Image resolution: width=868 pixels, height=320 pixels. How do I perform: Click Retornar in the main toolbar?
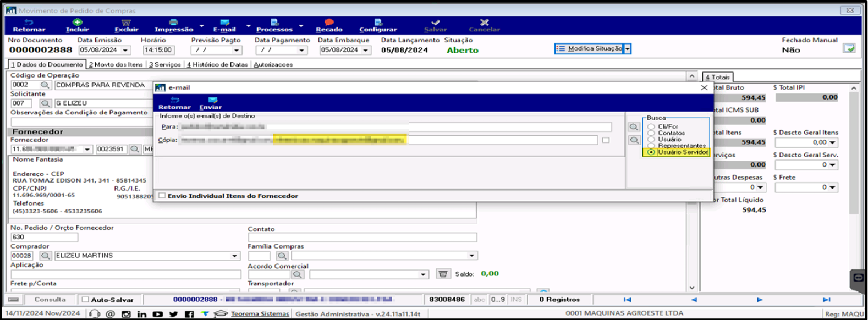coord(29,25)
